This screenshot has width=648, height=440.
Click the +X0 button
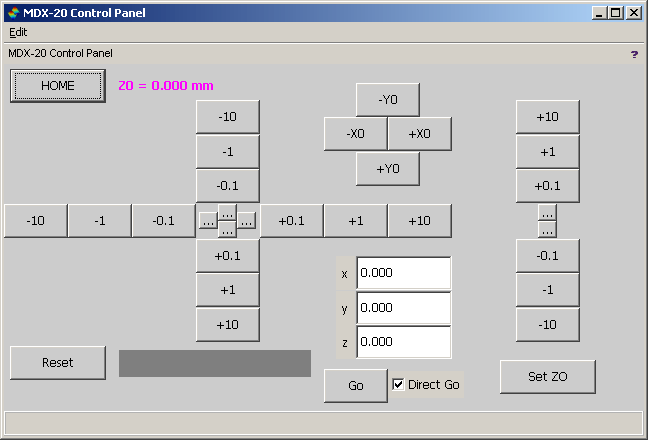pos(419,134)
